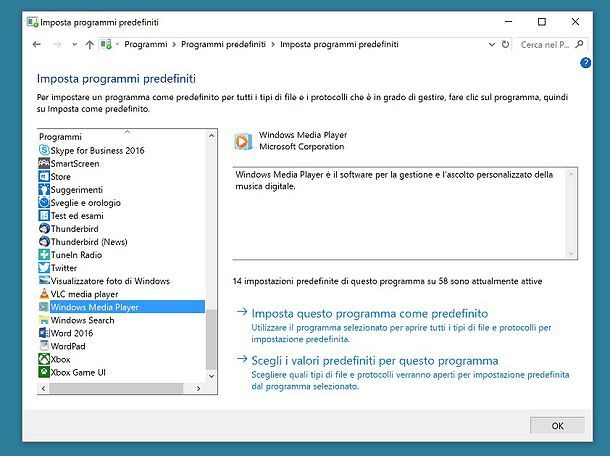The height and width of the screenshot is (456, 610).
Task: Click description box scroll down arrow
Action: (571, 254)
